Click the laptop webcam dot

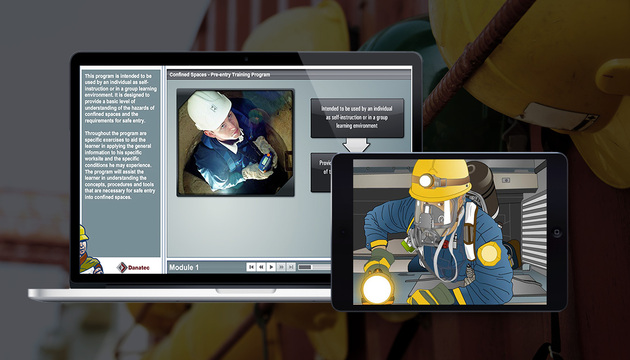point(246,59)
